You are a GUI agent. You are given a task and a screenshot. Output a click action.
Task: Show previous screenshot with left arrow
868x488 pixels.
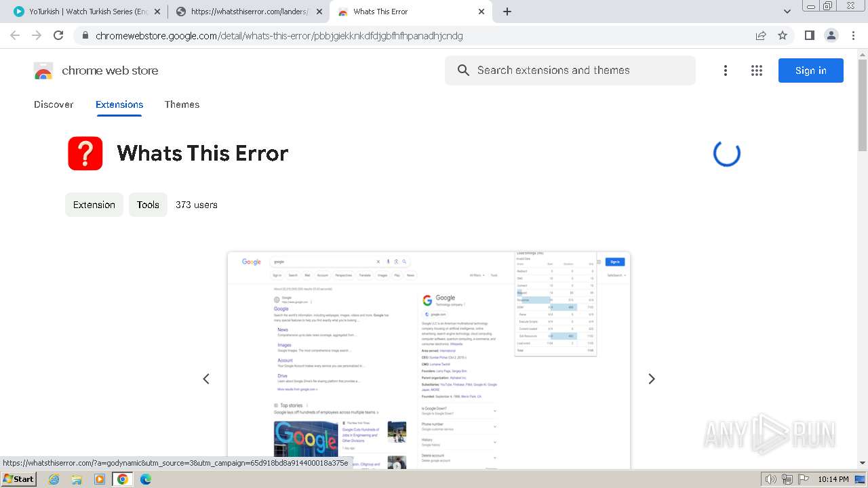206,379
